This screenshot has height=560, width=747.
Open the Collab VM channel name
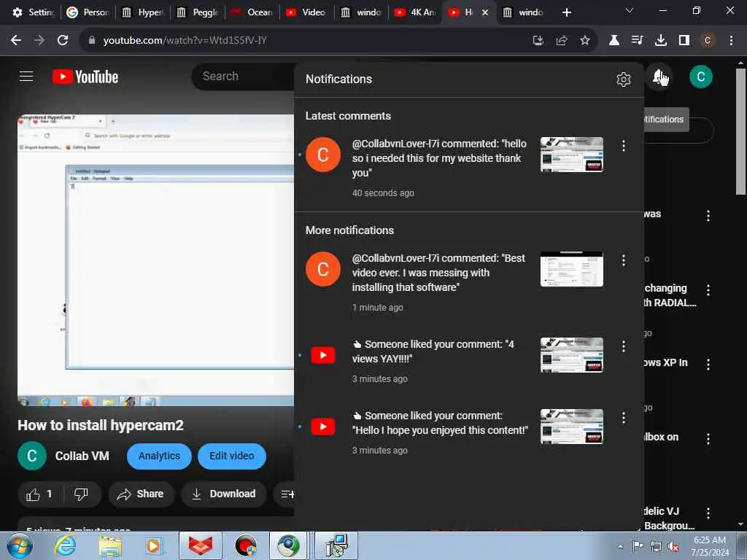(x=82, y=456)
